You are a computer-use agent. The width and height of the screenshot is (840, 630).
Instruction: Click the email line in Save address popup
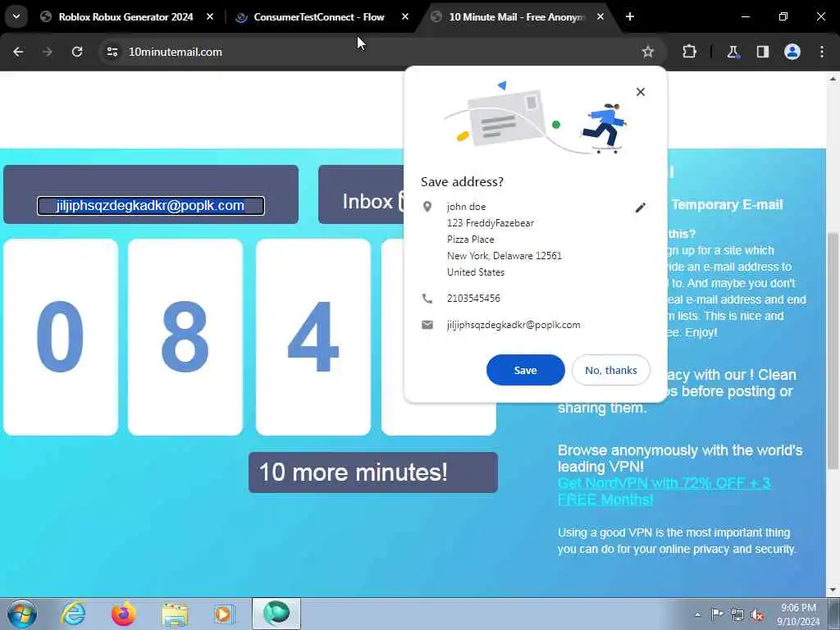(x=514, y=325)
